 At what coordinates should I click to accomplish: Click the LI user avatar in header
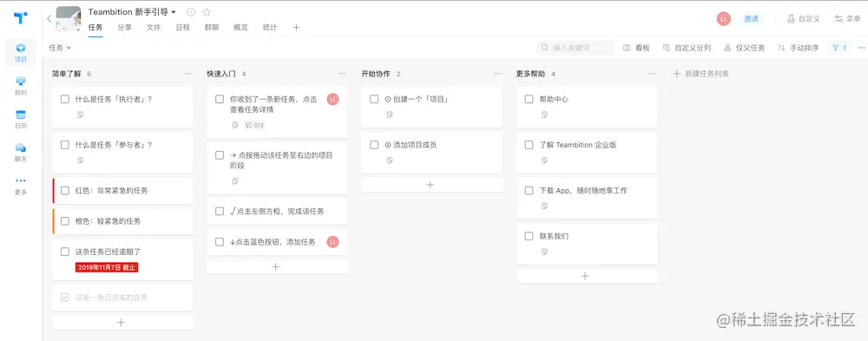point(724,18)
